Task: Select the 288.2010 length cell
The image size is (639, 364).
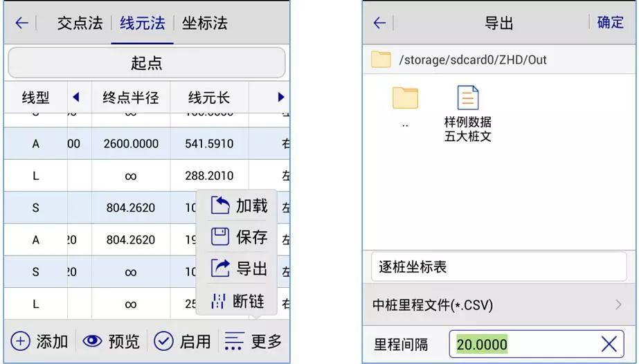Action: pos(209,176)
